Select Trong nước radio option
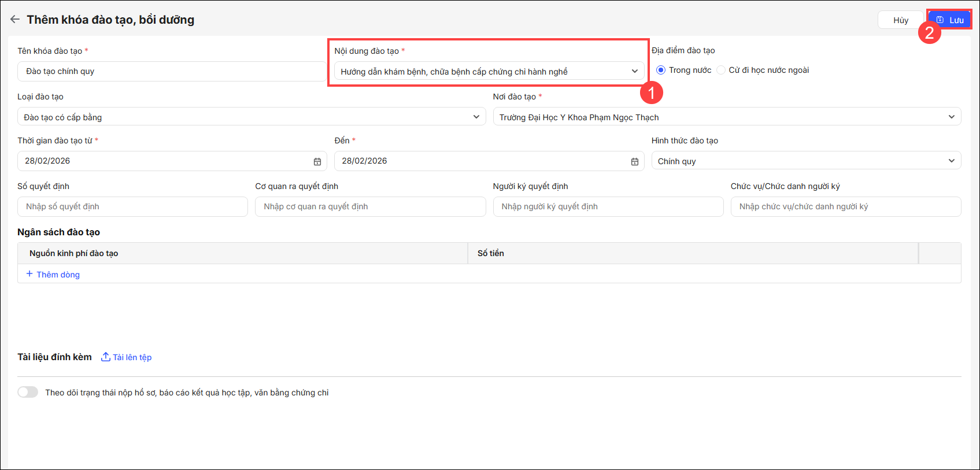This screenshot has width=980, height=470. [661, 70]
